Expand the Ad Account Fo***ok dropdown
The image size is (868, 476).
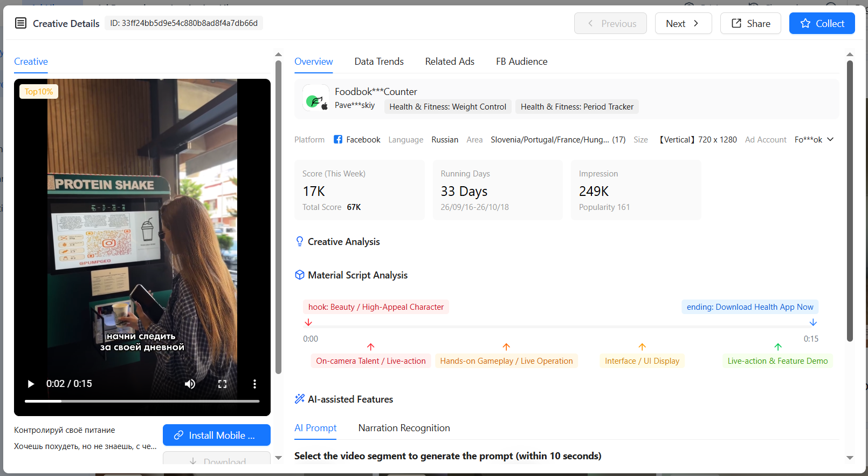[x=814, y=139]
